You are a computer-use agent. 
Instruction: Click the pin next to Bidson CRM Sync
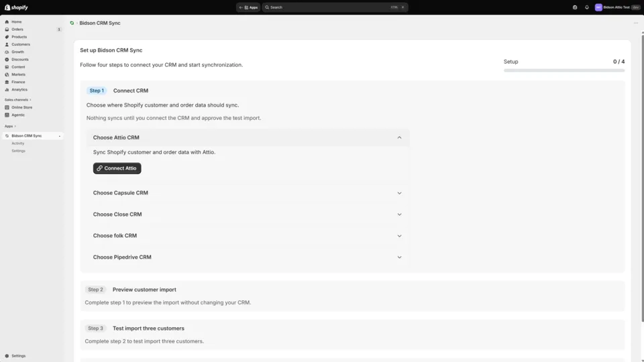[60, 136]
